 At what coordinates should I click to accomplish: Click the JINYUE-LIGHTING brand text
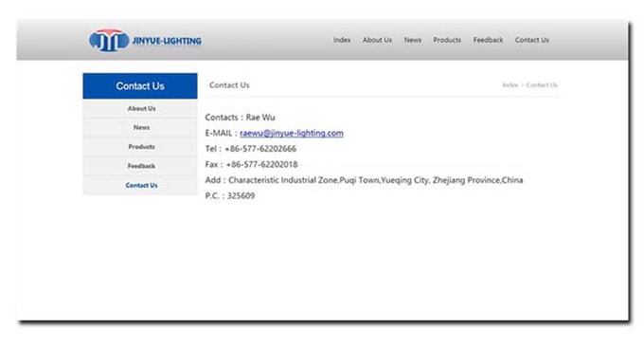pos(167,41)
